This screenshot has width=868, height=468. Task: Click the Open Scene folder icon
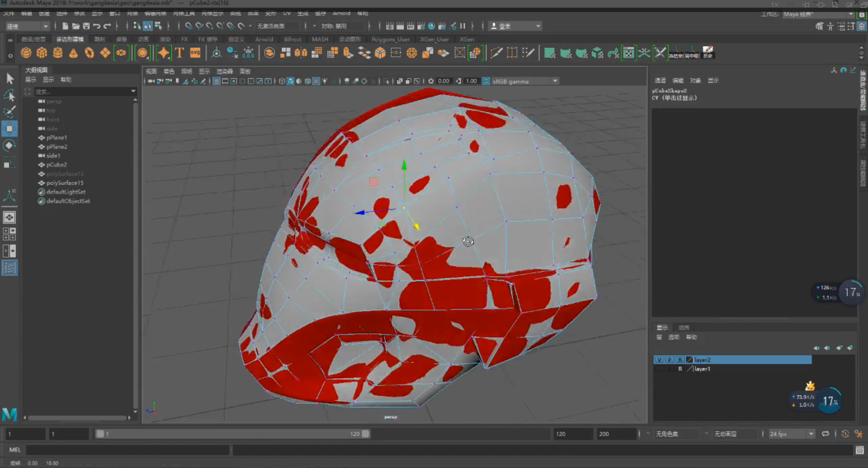[76, 26]
